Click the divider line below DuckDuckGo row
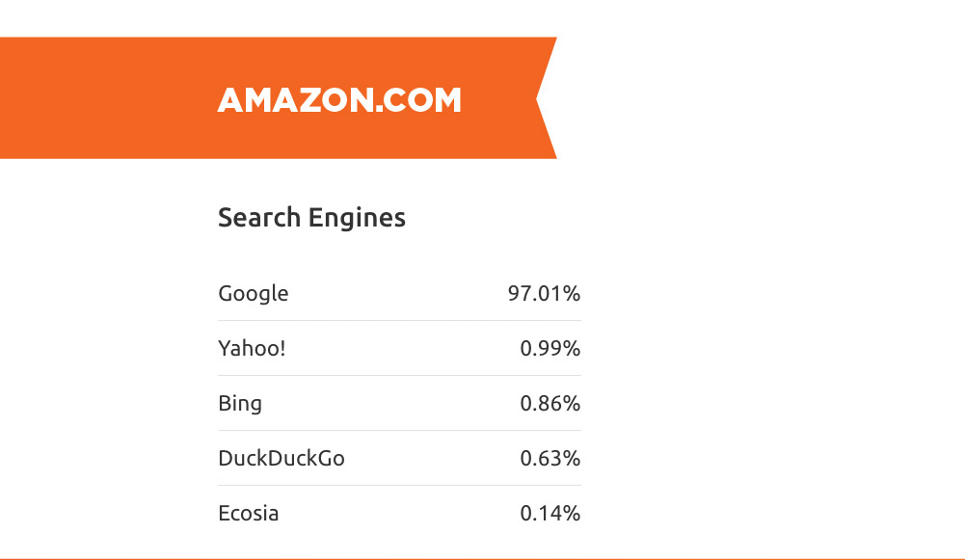The width and height of the screenshot is (965, 560). (x=399, y=485)
